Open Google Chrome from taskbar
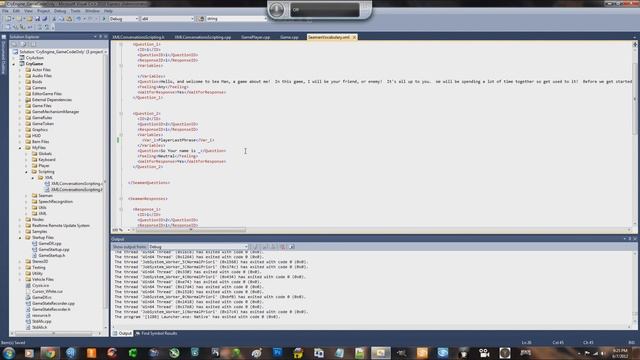The image size is (640, 360). [50, 353]
